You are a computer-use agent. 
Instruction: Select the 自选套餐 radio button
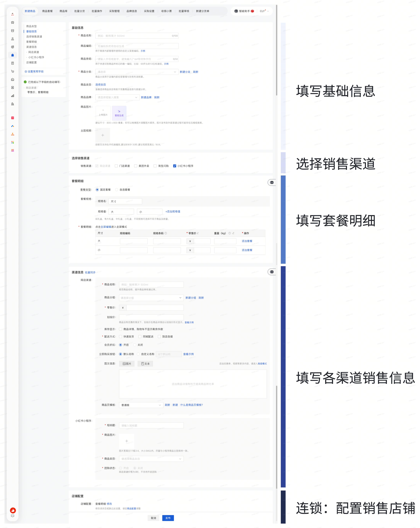tap(117, 190)
